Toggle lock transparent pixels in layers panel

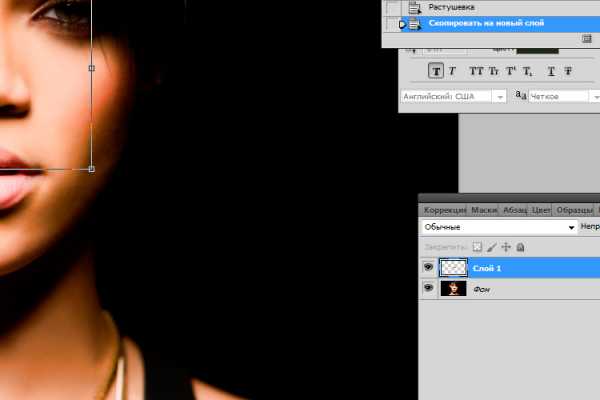(x=477, y=246)
